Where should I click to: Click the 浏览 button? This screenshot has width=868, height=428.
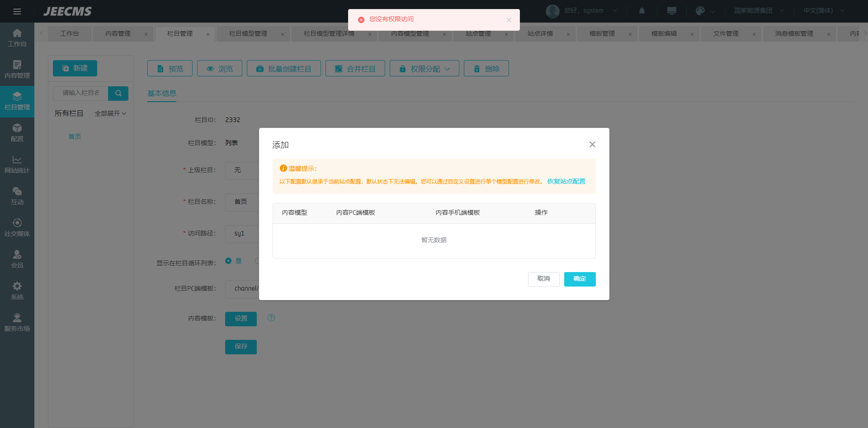pyautogui.click(x=220, y=69)
